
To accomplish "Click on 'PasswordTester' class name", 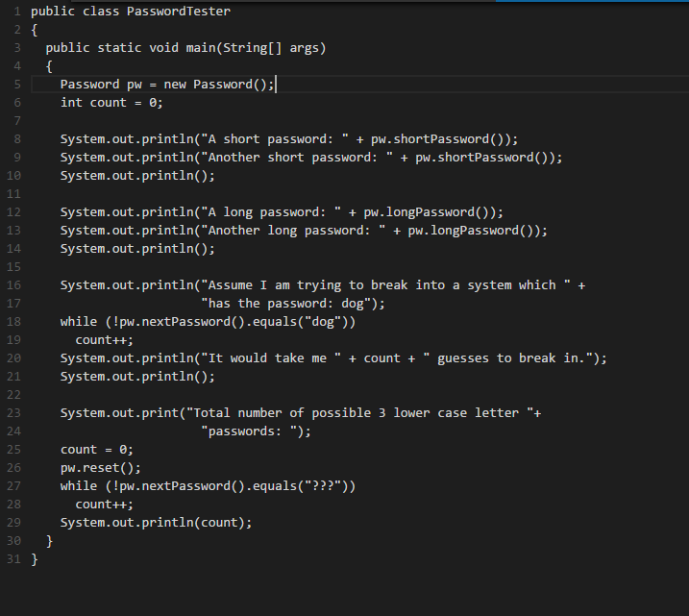I will pyautogui.click(x=179, y=12).
